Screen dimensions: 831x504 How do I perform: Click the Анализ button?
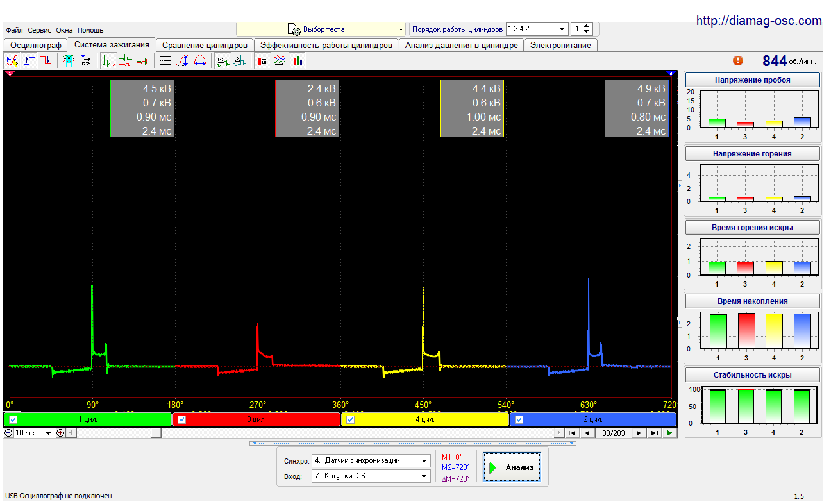point(512,467)
